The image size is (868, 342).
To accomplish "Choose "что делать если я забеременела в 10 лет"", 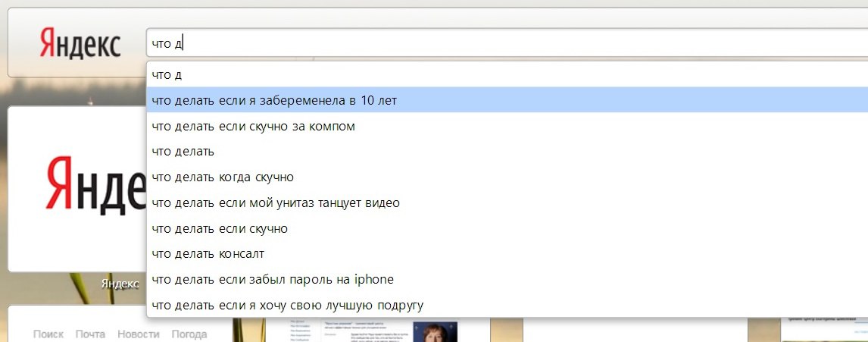I will 507,100.
